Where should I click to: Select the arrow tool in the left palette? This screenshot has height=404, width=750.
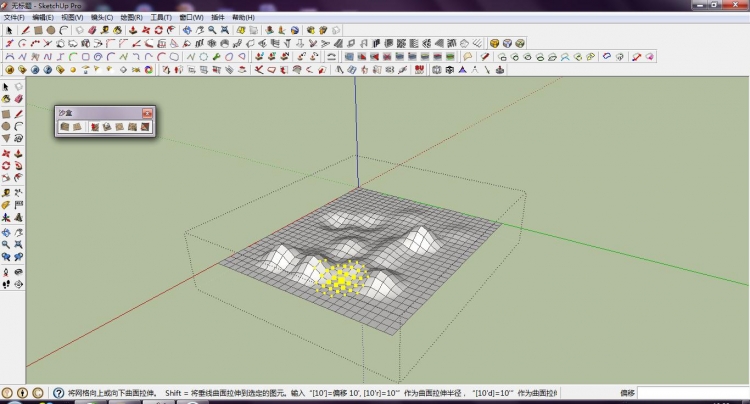pyautogui.click(x=6, y=87)
